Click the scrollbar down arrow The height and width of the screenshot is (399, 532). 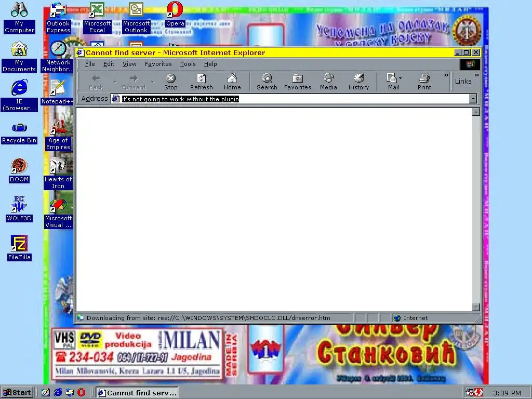(476, 307)
